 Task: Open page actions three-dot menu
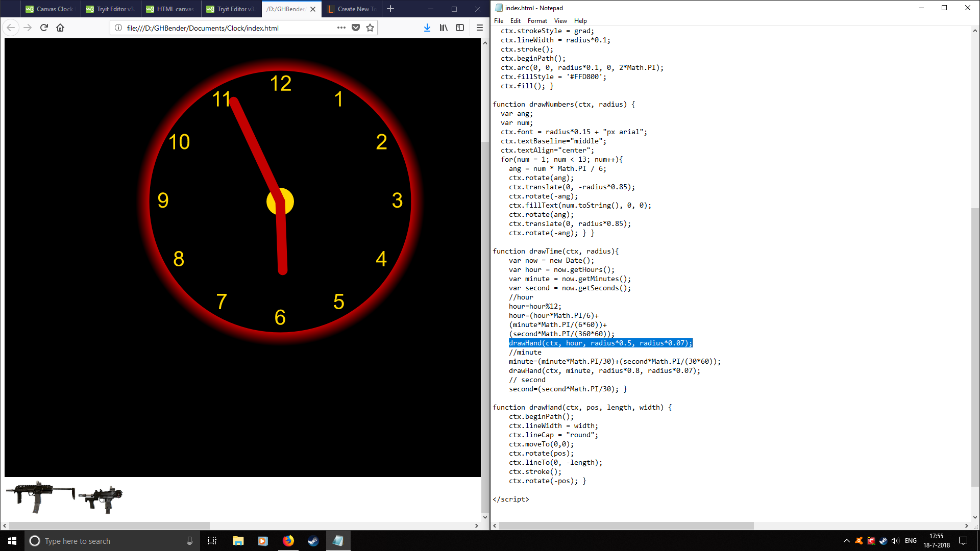(x=341, y=28)
